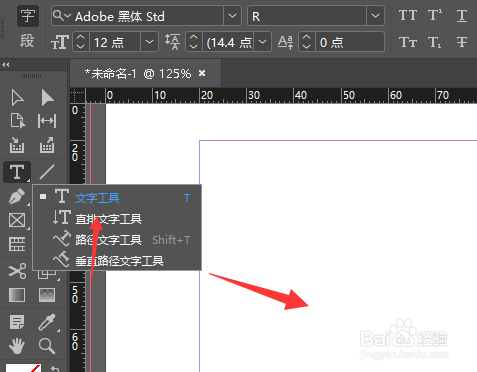Toggle Underline formatting
Screen dimensions: 477x372
coord(462,15)
